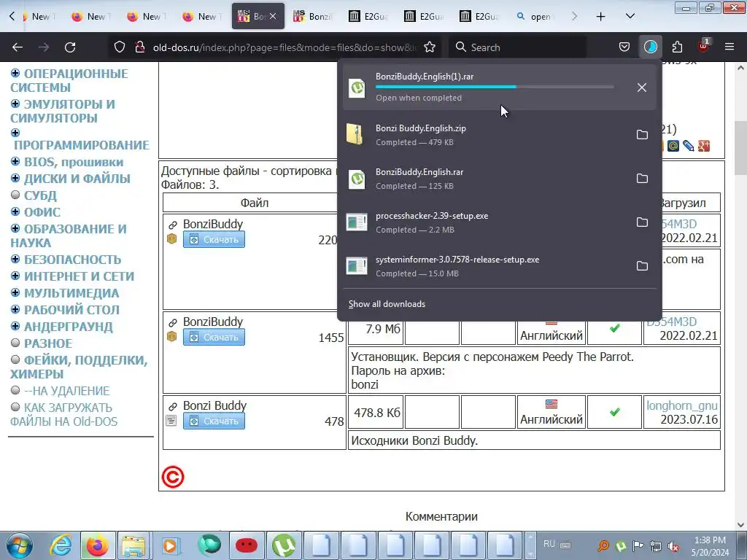
Task: Download first BonziBuddy file via Скачать
Action: point(214,239)
